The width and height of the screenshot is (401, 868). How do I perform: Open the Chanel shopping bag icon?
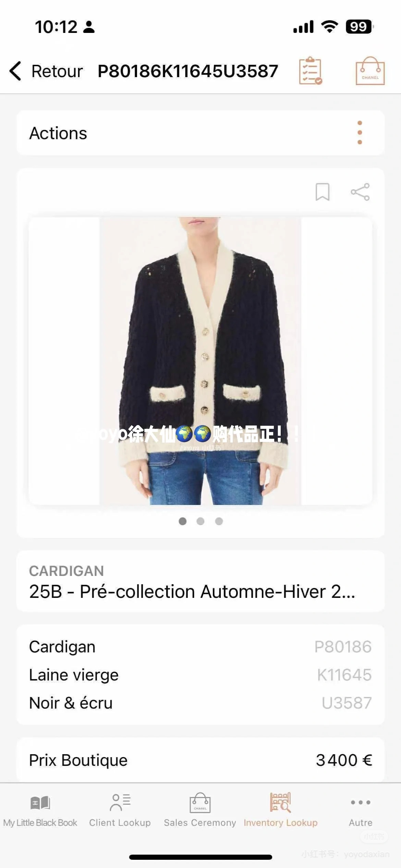370,71
